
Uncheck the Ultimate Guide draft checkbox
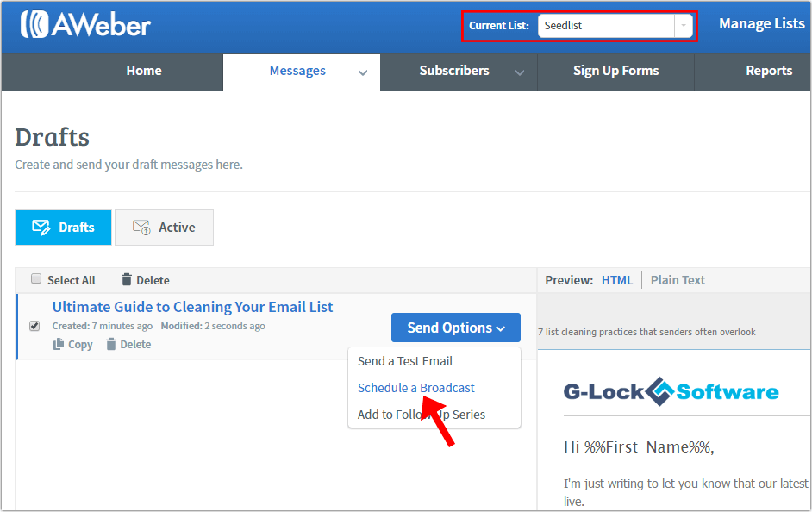34,326
